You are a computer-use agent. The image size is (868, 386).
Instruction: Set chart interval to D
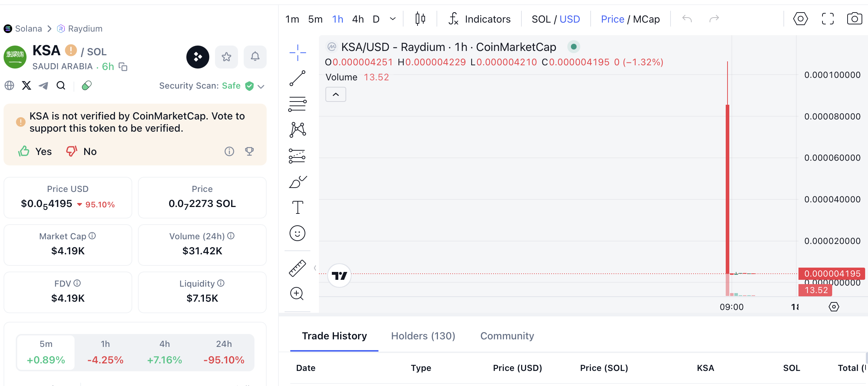pyautogui.click(x=376, y=19)
